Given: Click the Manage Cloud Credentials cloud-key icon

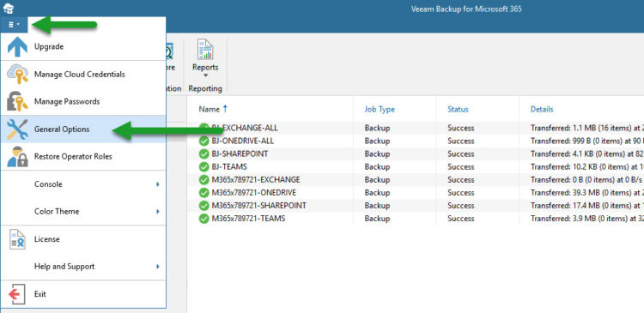Looking at the screenshot, I should (17, 75).
